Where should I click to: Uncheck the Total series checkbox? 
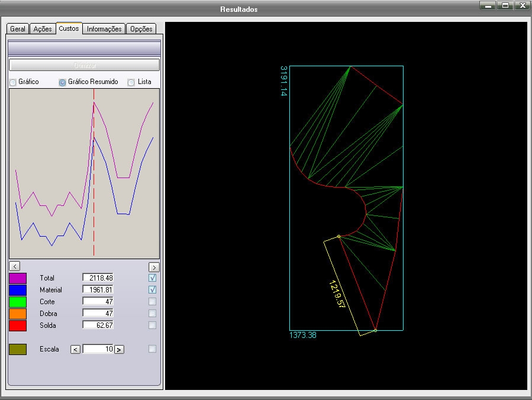coord(152,278)
